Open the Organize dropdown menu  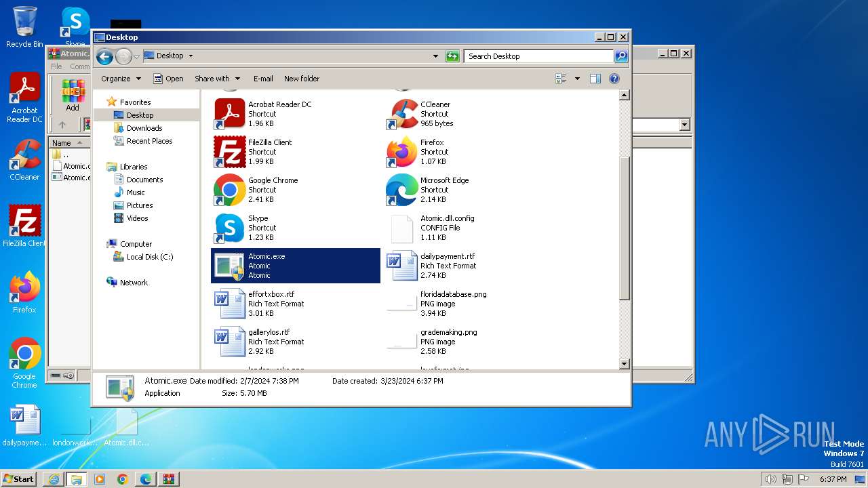(x=121, y=79)
